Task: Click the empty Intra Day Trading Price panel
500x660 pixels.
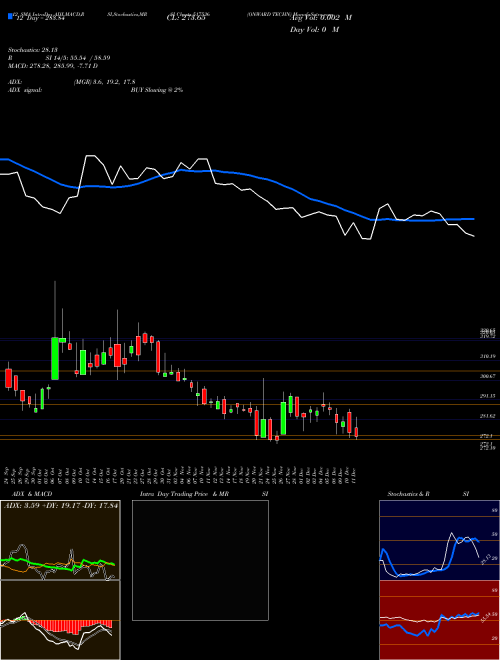Action: (200, 560)
